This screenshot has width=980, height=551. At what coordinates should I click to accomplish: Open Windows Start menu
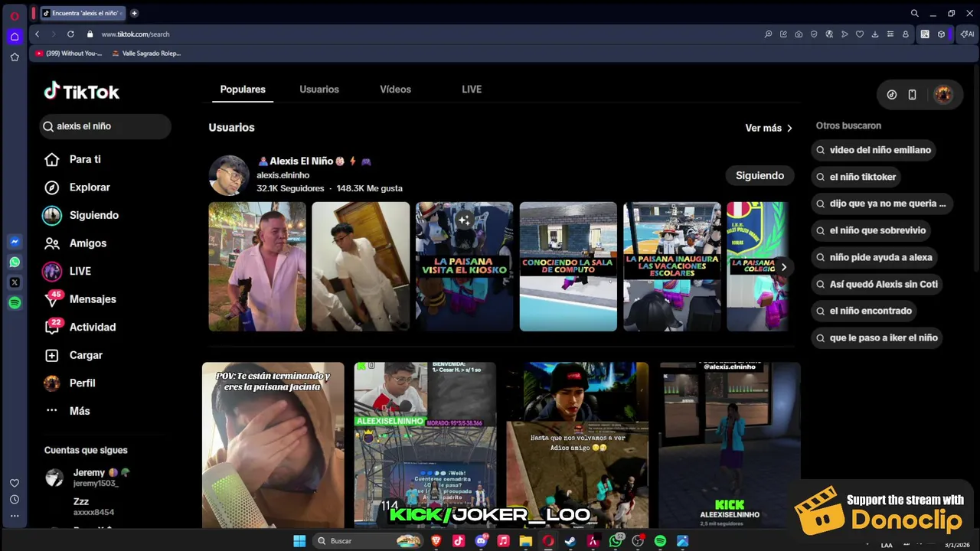pos(299,541)
